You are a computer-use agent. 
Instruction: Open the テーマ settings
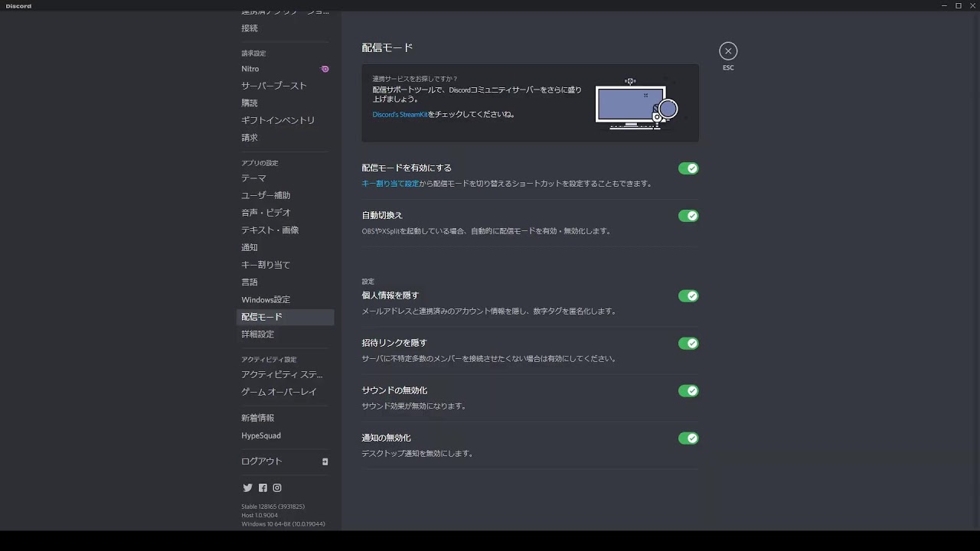[285, 178]
